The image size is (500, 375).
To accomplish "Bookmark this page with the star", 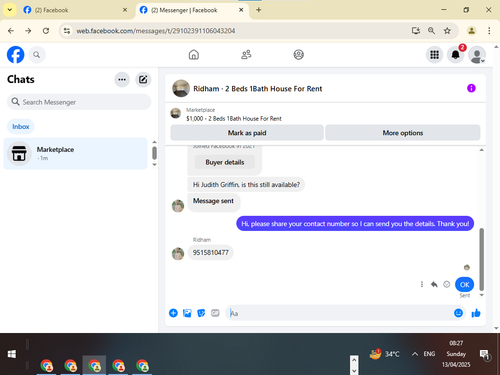I will pyautogui.click(x=447, y=31).
